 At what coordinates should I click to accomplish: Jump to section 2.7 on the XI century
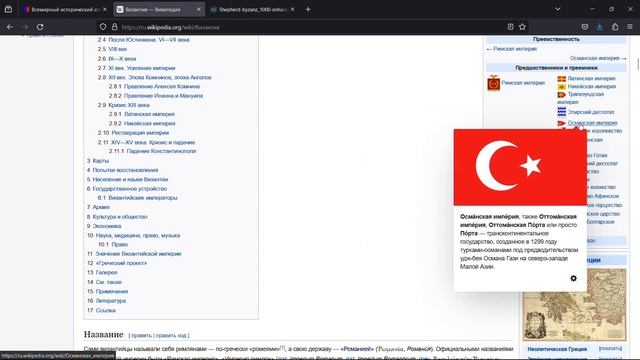click(x=136, y=68)
